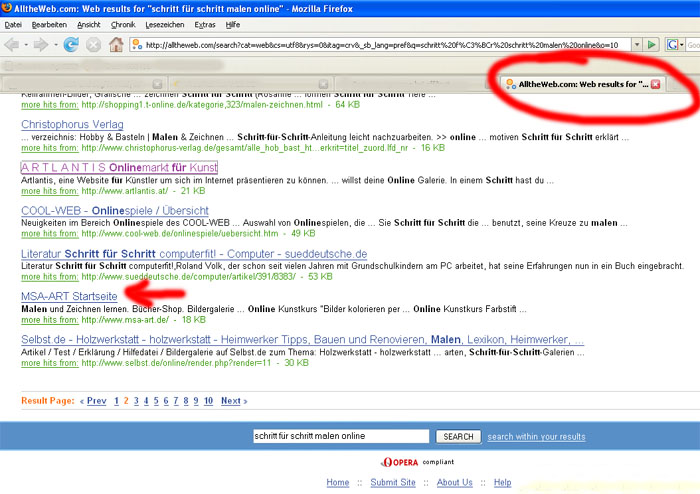This screenshot has width=700, height=494.
Task: Click the Google search box in toolbar
Action: tap(693, 45)
